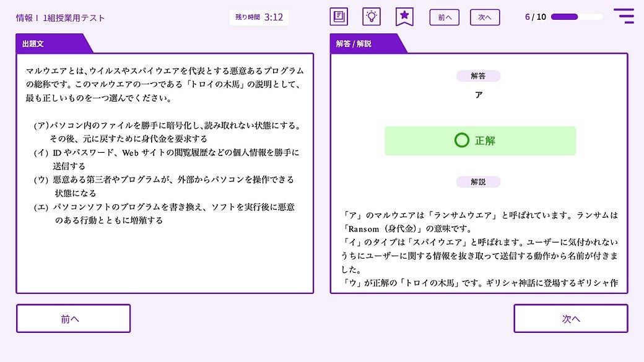
Task: Open the hamburger menu top right
Action: pyautogui.click(x=624, y=17)
